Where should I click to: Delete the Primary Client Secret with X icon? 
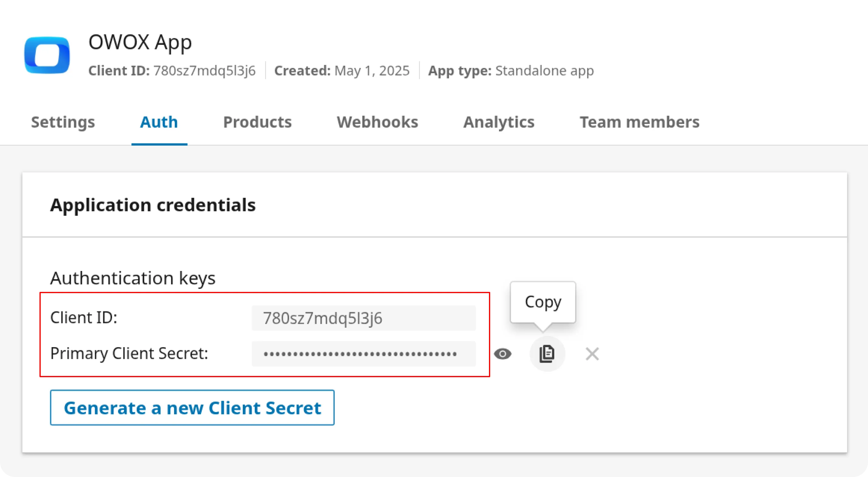point(592,354)
